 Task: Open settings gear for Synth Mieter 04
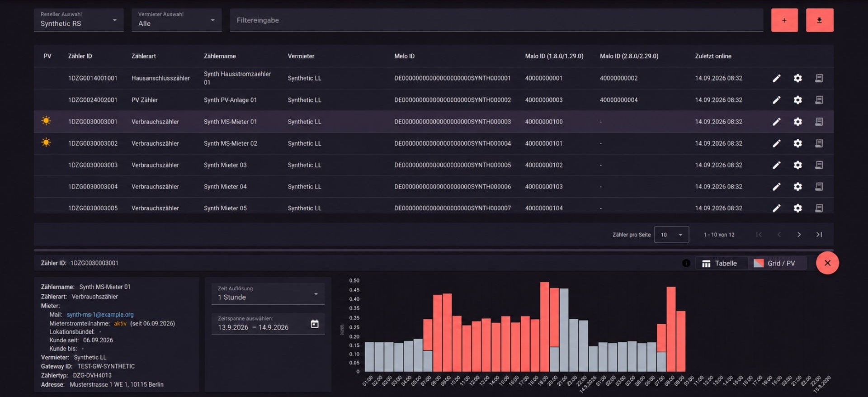[x=798, y=186]
